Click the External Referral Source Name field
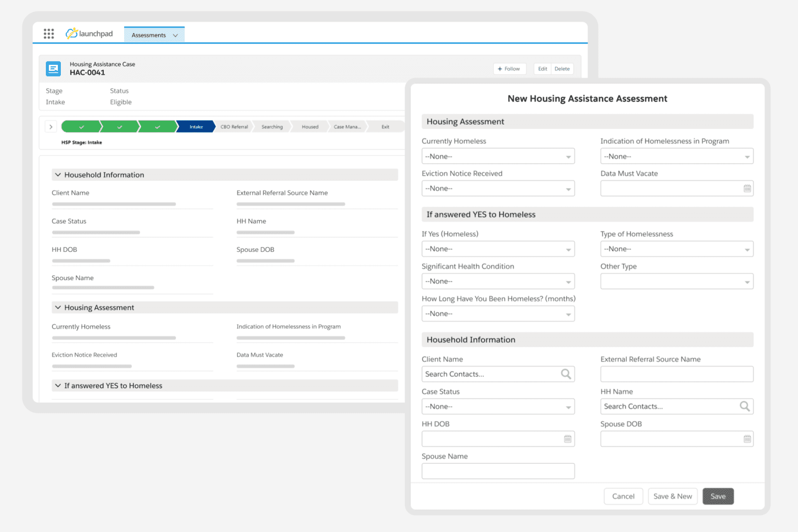This screenshot has width=798, height=532. tap(677, 374)
